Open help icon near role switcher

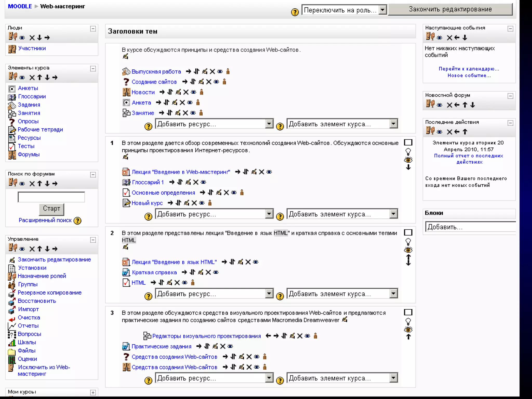coord(295,12)
